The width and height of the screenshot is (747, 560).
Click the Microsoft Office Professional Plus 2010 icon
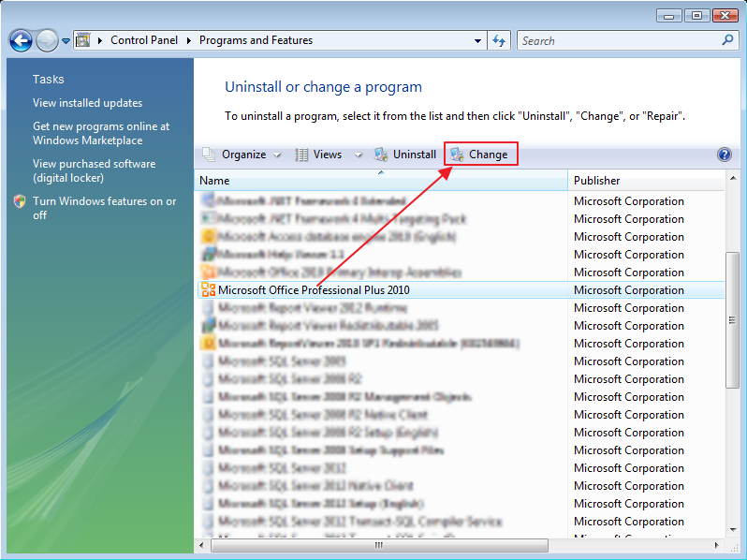coord(208,290)
